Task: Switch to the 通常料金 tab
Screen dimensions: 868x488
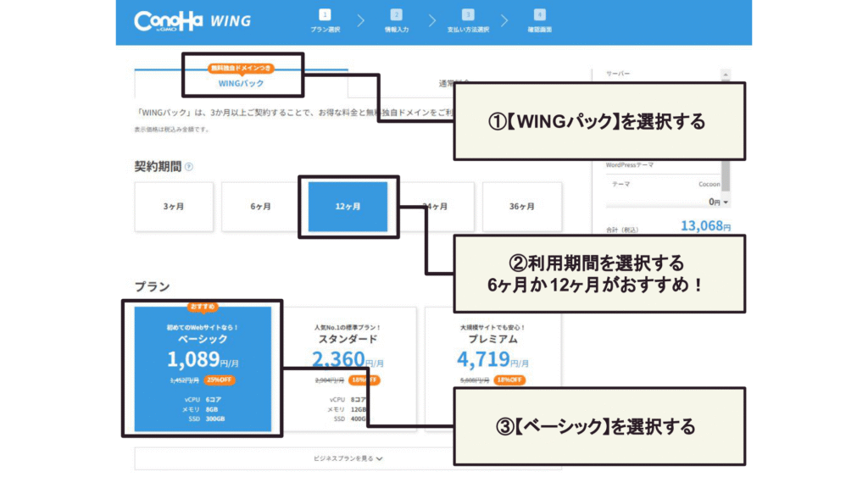Action: pyautogui.click(x=407, y=83)
